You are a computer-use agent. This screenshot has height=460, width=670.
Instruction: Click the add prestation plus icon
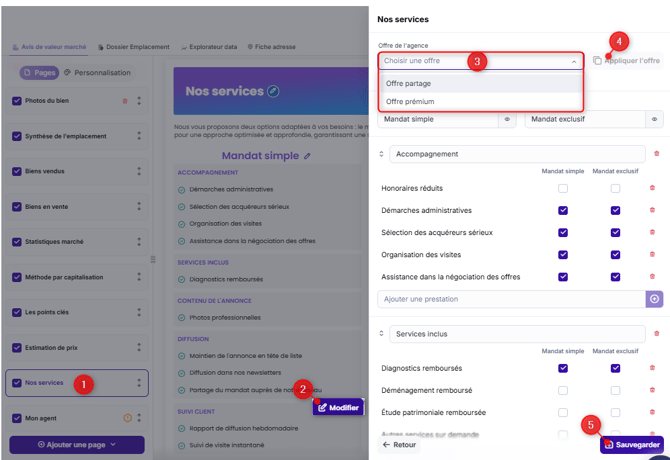tap(654, 299)
